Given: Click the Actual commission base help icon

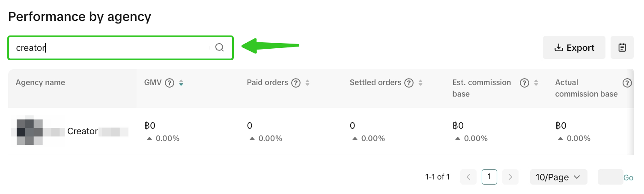Looking at the screenshot, I should (627, 83).
